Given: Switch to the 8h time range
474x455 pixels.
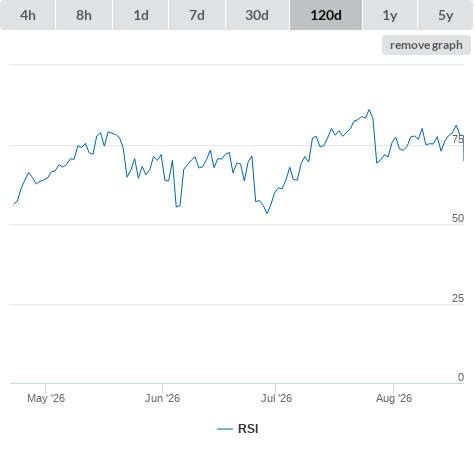Looking at the screenshot, I should [x=84, y=15].
